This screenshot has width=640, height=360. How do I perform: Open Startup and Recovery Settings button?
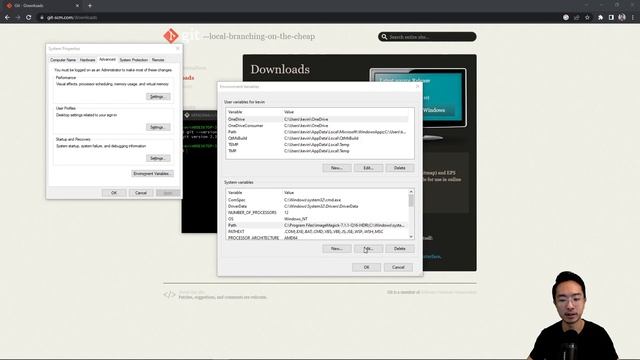[158, 158]
